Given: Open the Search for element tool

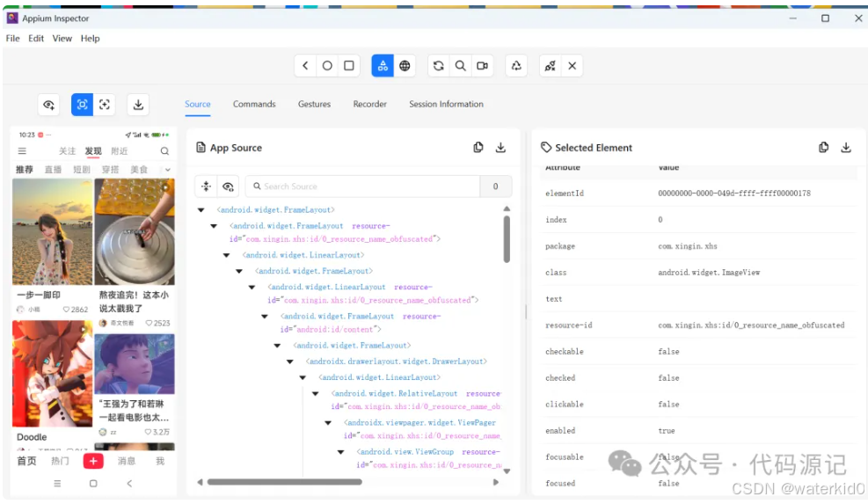Looking at the screenshot, I should coord(461,66).
